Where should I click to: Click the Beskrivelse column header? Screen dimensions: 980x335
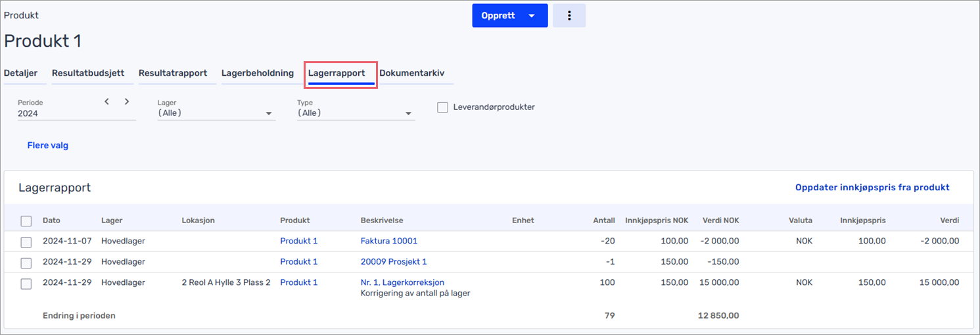click(x=382, y=220)
